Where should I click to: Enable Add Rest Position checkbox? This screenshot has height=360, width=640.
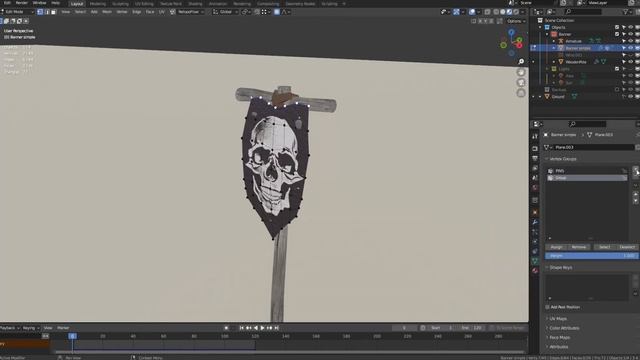[547, 307]
